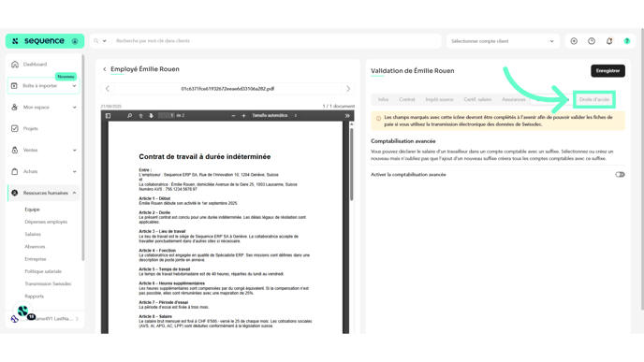
Task: Click the PDF viewer vertical scrollbar
Action: point(352,165)
